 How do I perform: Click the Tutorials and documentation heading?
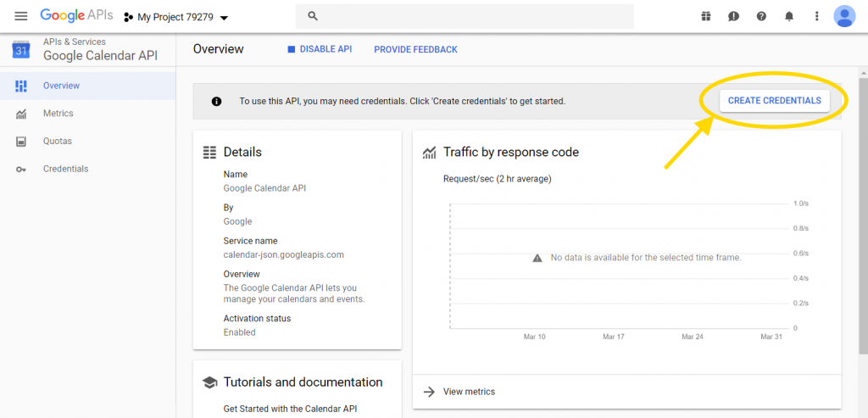click(303, 382)
